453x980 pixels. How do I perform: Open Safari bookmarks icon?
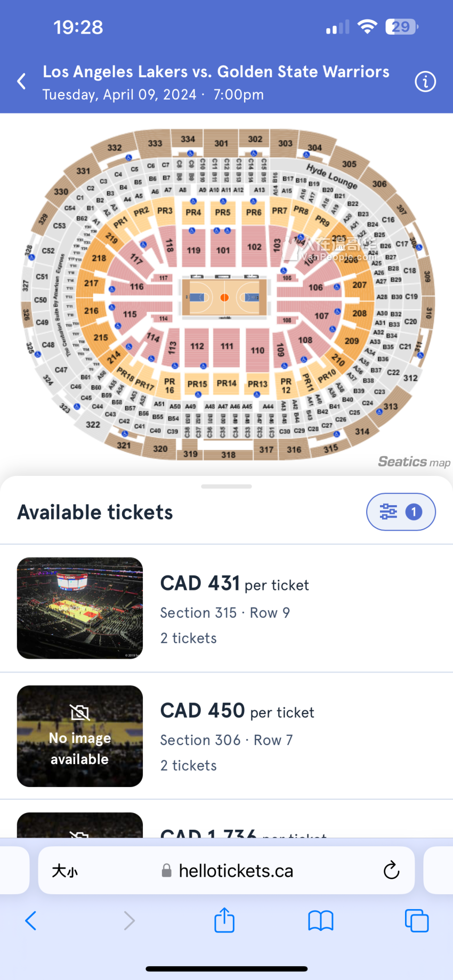pos(320,920)
